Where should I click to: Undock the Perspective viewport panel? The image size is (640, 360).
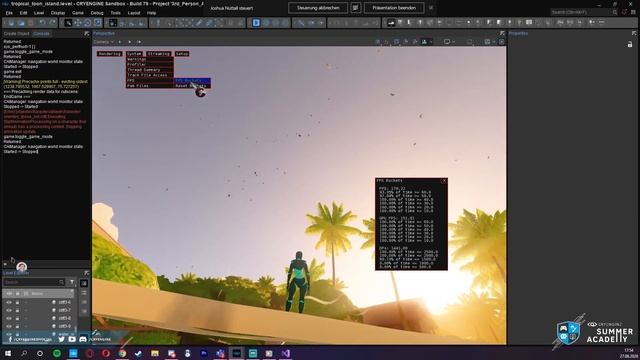point(502,33)
